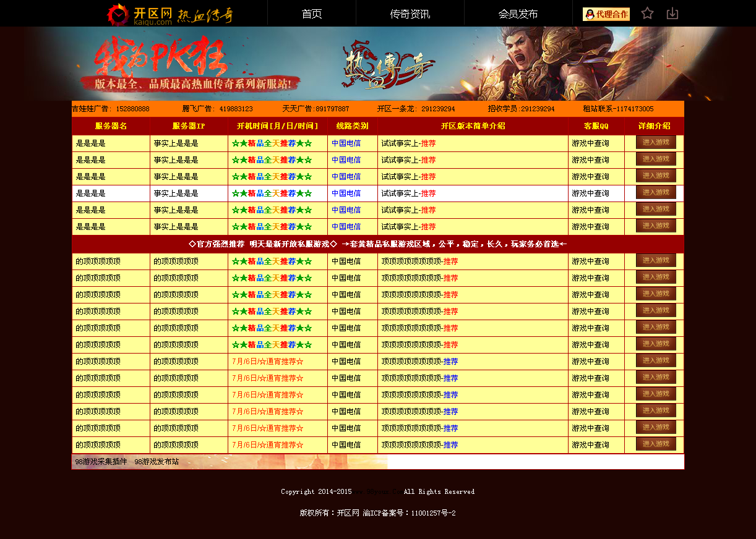Click 进入游戏 button in the first server row
756x539 pixels.
point(656,142)
